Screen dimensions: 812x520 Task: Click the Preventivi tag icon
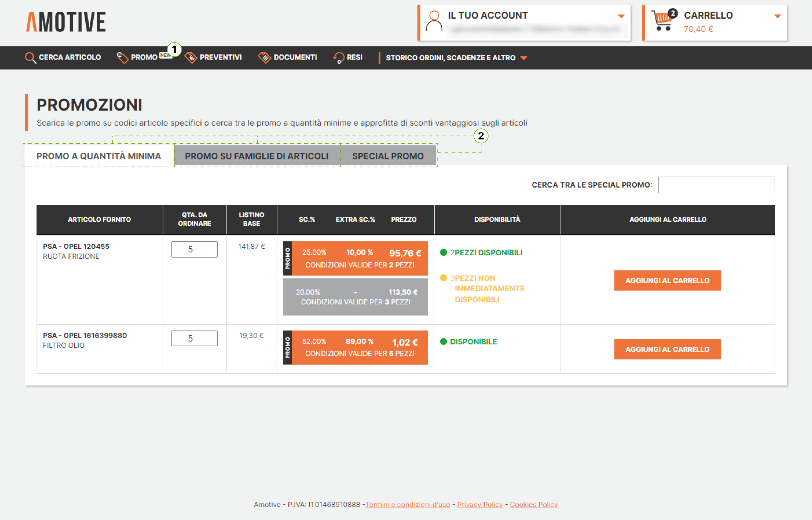[x=191, y=58]
